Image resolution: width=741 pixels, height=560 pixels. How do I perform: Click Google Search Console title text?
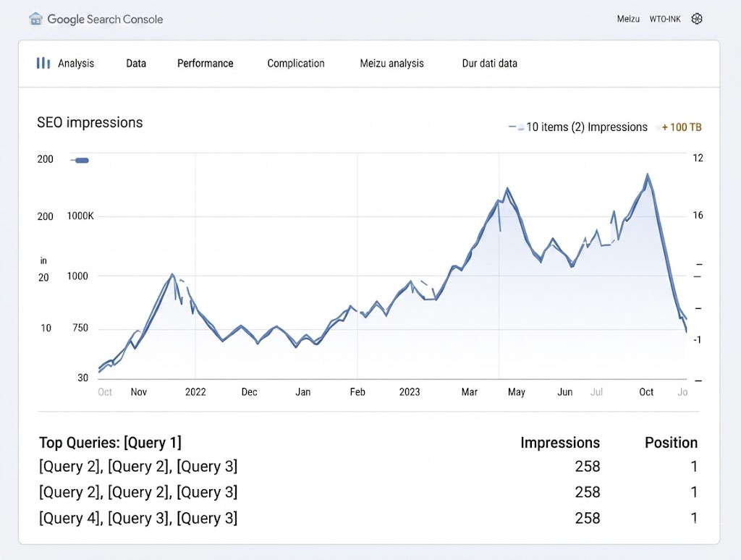pyautogui.click(x=105, y=20)
